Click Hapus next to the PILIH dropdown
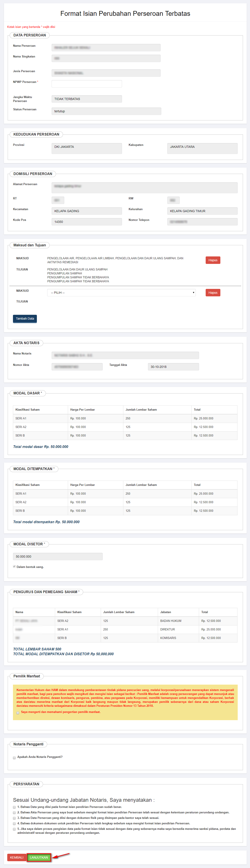Viewport: 250px width, 868px height. coord(213,292)
